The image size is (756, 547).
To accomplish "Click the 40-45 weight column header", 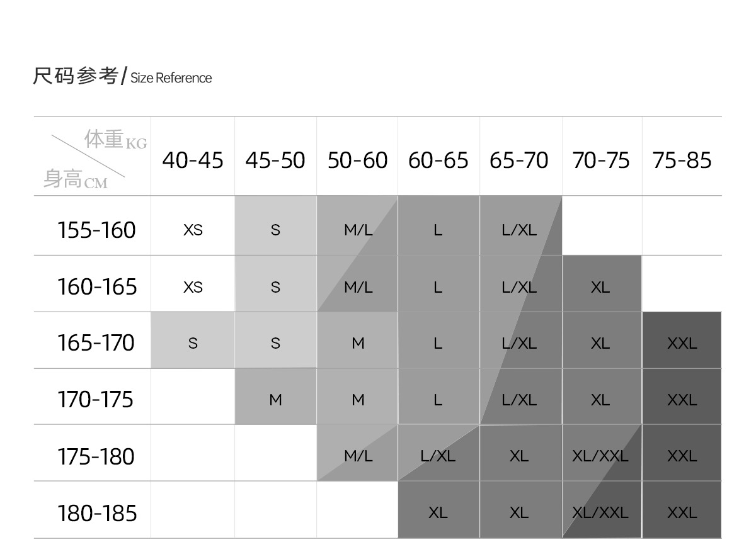I will [193, 160].
